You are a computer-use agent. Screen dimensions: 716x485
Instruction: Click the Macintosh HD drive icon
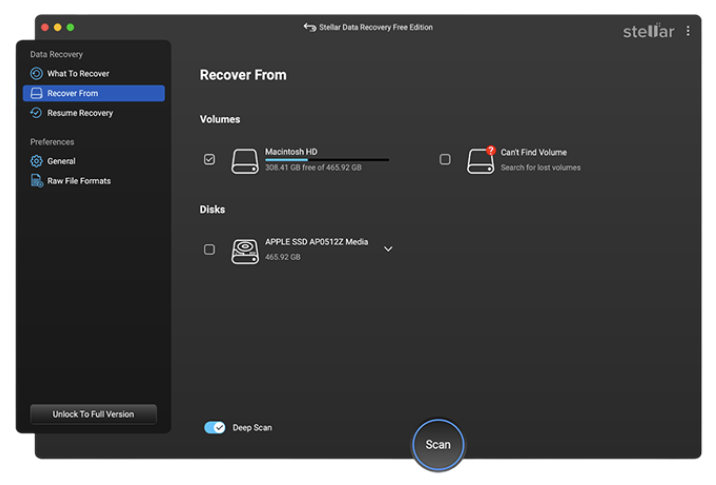point(245,160)
